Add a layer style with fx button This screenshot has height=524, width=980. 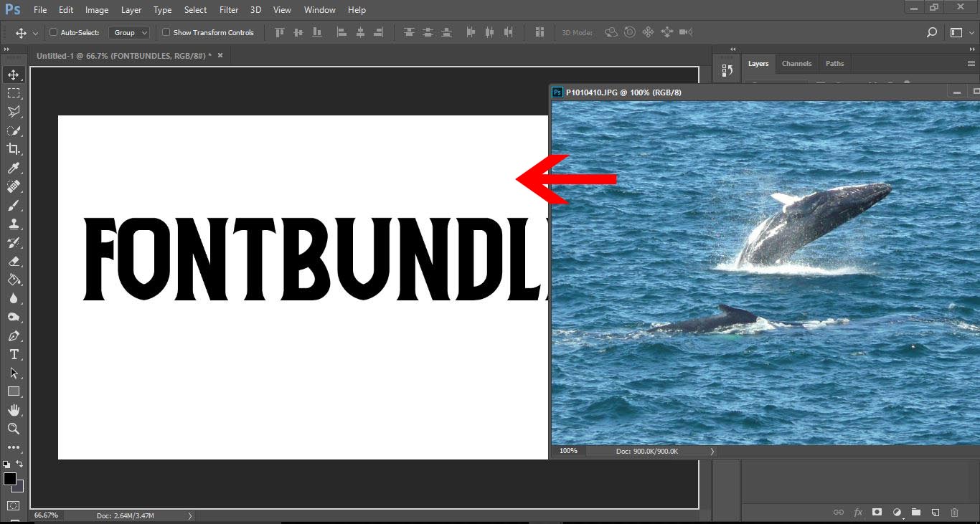pyautogui.click(x=858, y=513)
